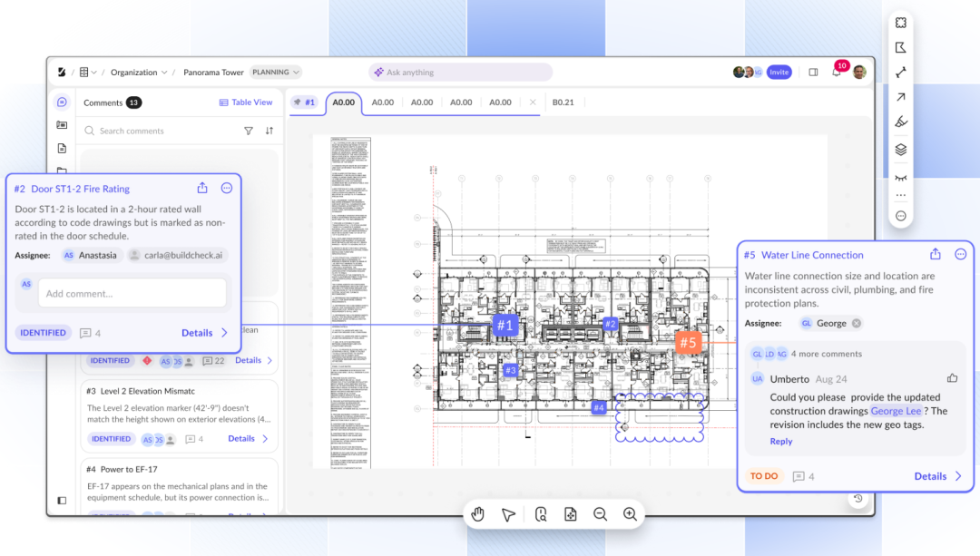Like Umberto's comment with thumbs up
Image resolution: width=980 pixels, height=556 pixels.
click(952, 378)
